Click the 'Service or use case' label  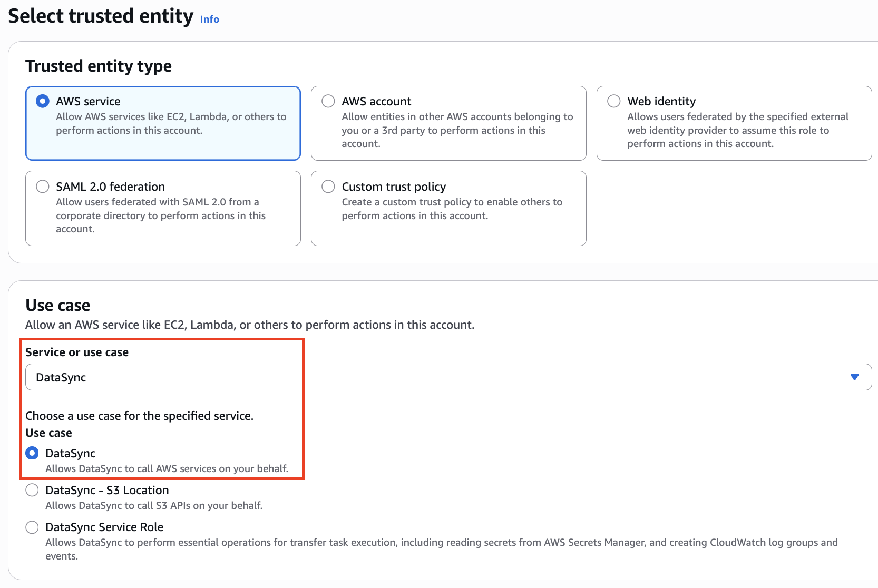point(77,352)
